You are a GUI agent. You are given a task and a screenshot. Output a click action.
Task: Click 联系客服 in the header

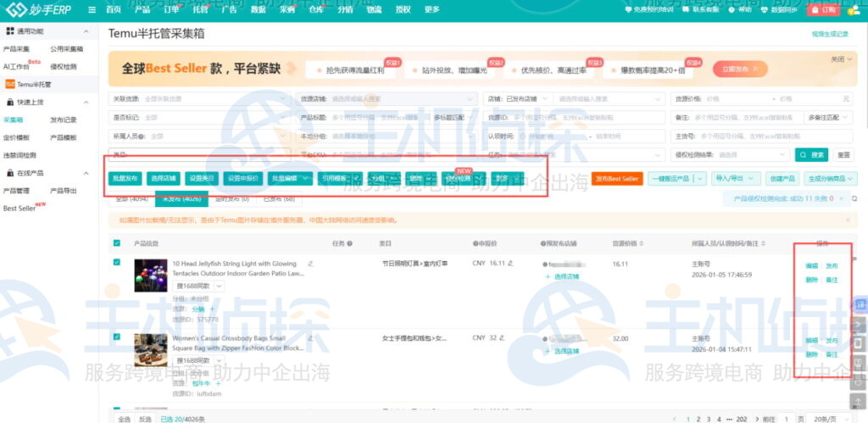pos(703,9)
